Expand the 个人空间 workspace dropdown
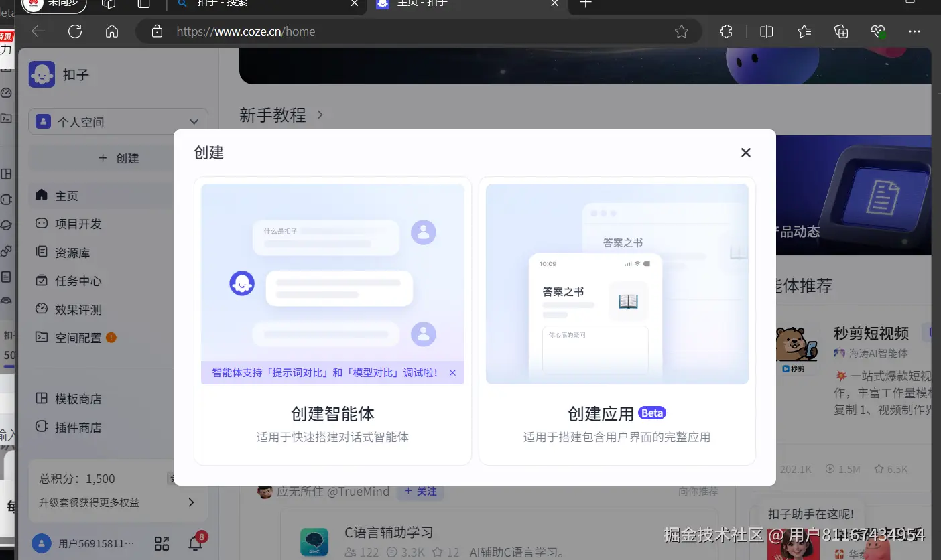941x560 pixels. pyautogui.click(x=118, y=122)
